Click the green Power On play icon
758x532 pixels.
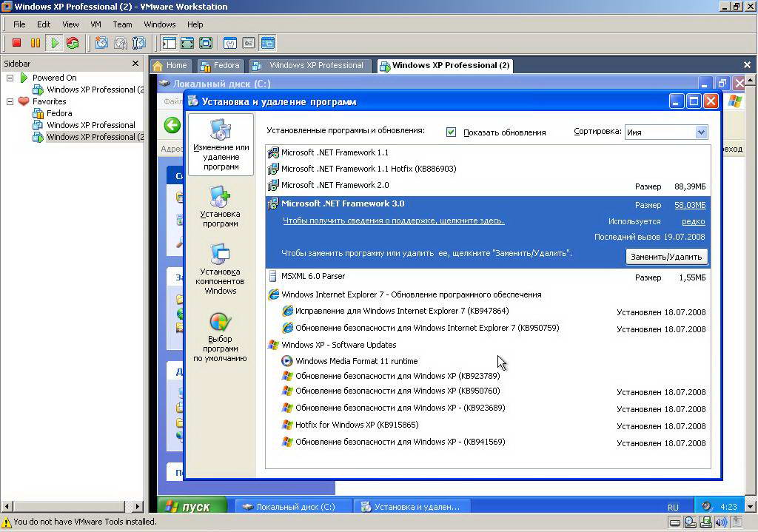pos(54,44)
